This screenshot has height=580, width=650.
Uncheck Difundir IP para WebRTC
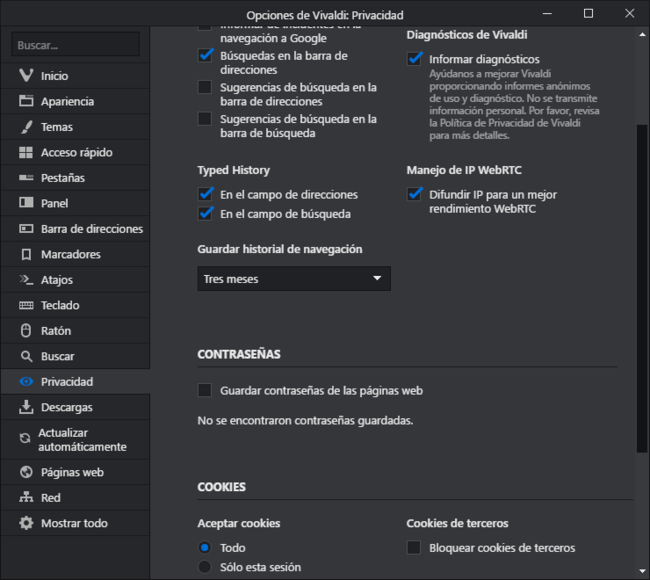tap(414, 194)
